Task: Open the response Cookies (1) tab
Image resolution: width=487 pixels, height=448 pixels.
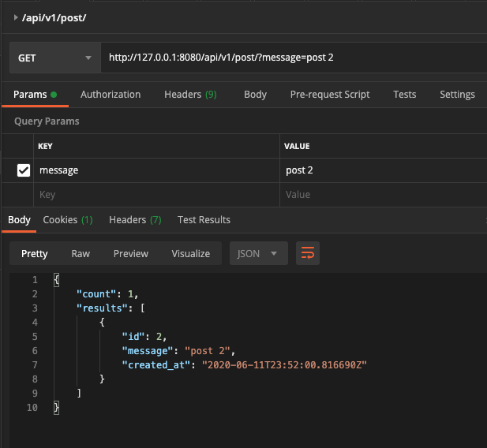Action: (x=68, y=220)
